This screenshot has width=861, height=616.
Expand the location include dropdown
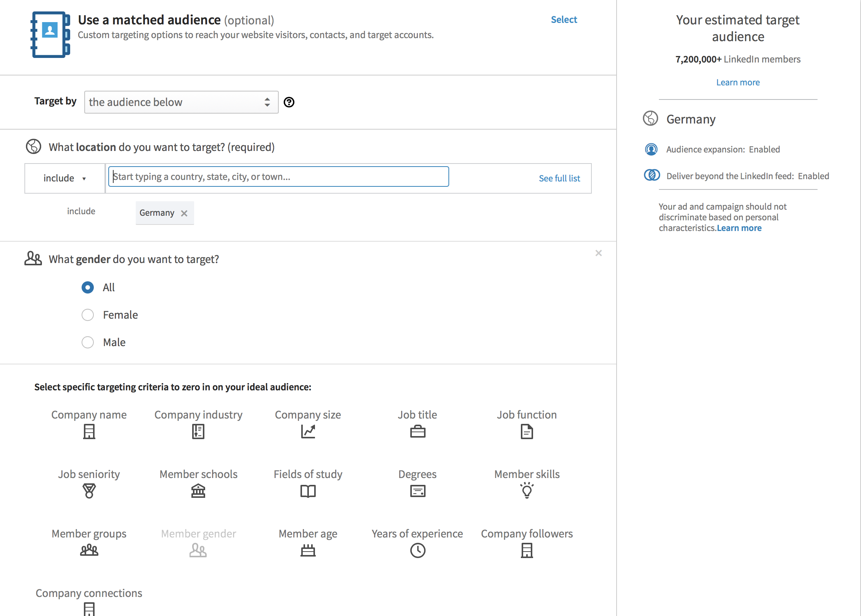click(x=65, y=178)
